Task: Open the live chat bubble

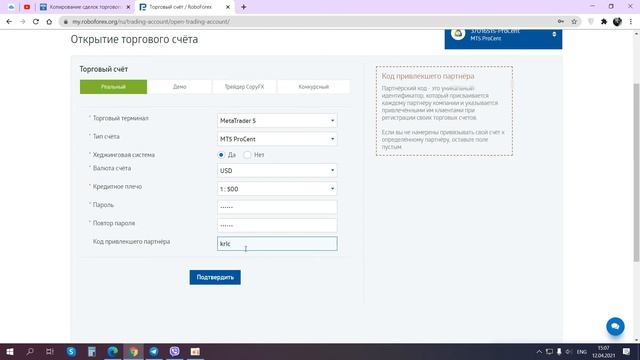Action: [615, 327]
